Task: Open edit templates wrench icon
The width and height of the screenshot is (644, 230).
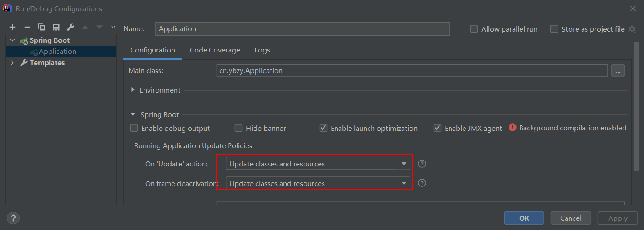Action: 70,27
